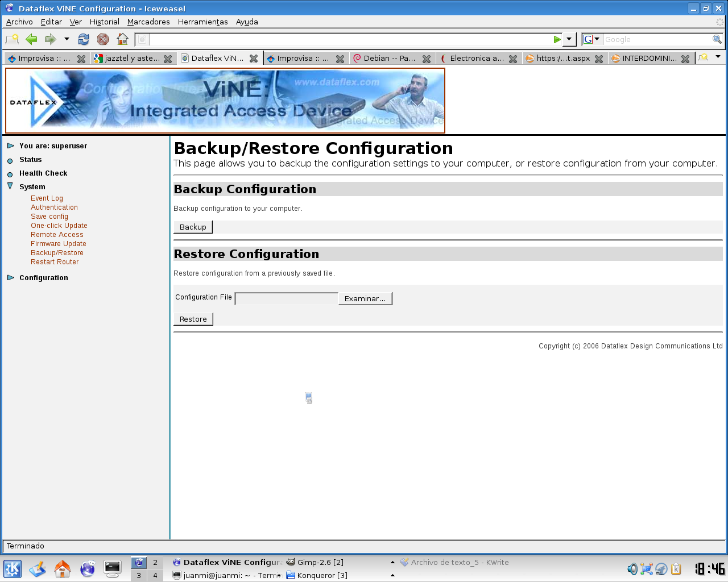
Task: Close the Dataflex ViN... tab
Action: (254, 59)
